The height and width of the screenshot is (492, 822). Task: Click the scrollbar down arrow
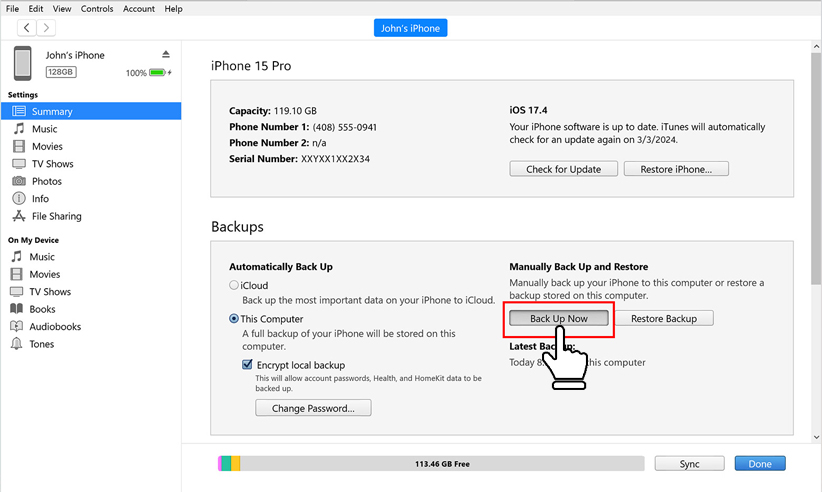[x=816, y=437]
